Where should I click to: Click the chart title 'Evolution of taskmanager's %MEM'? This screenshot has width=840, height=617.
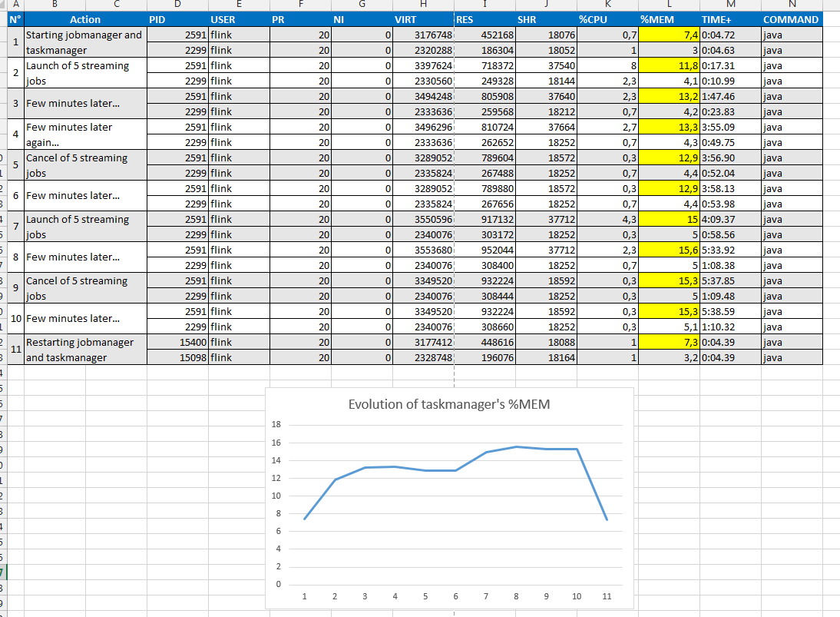449,404
